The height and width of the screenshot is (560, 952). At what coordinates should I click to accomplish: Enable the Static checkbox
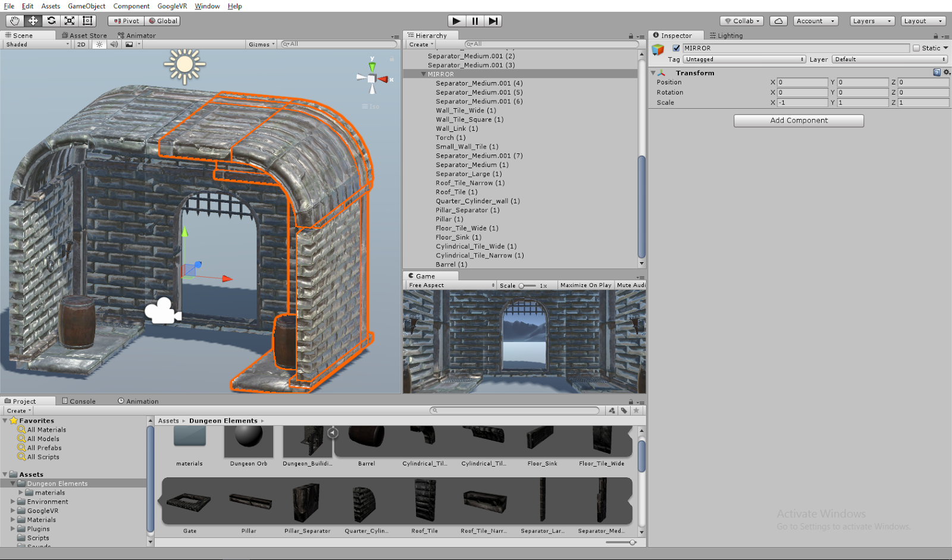(x=916, y=48)
